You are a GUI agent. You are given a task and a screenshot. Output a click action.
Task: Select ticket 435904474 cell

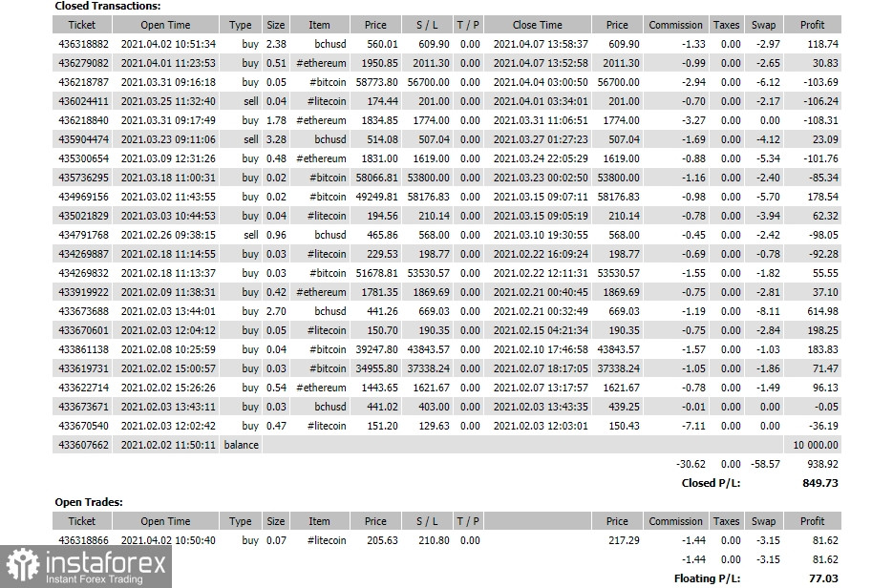click(83, 139)
